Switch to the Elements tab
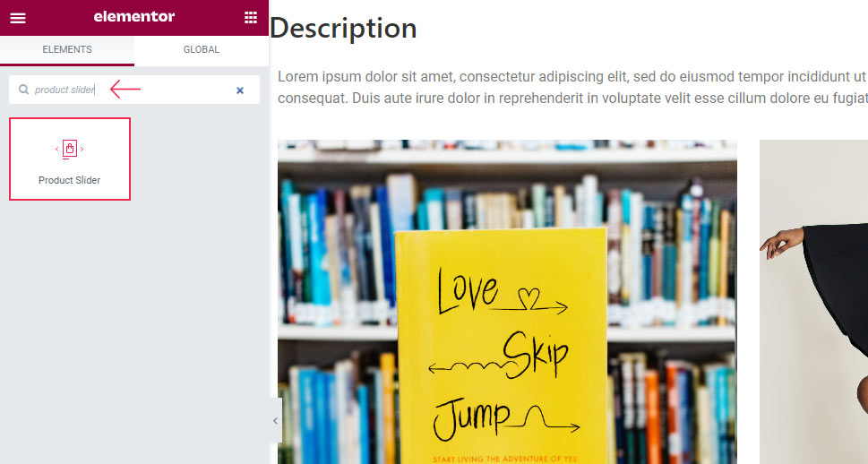Viewport: 868px width, 464px height. click(x=67, y=50)
